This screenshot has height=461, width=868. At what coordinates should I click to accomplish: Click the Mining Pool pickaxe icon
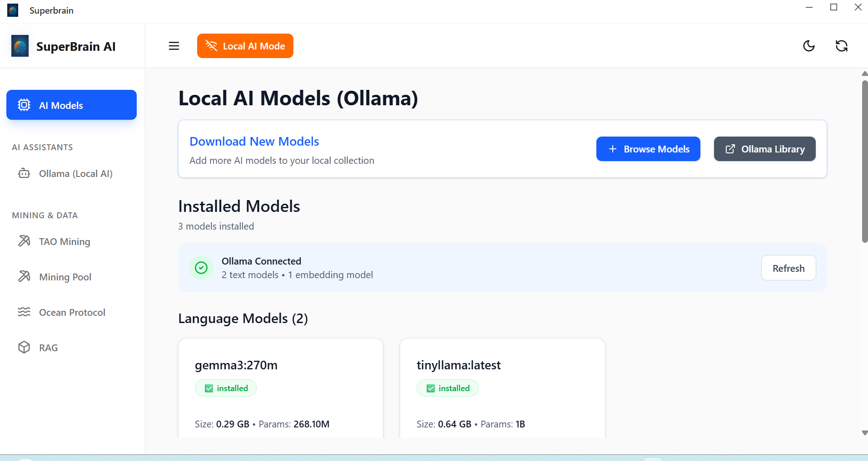click(x=24, y=276)
